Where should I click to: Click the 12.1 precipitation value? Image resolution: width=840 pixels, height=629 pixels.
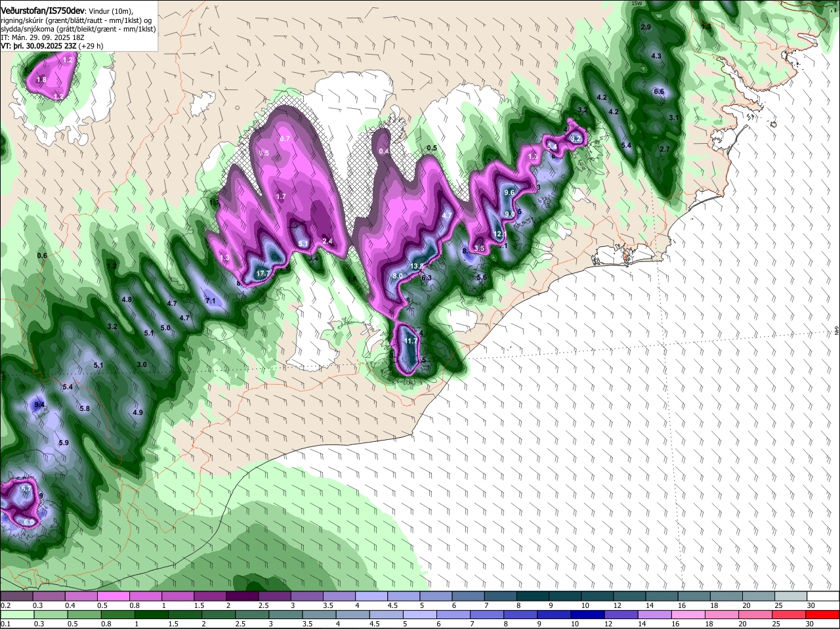click(x=500, y=234)
